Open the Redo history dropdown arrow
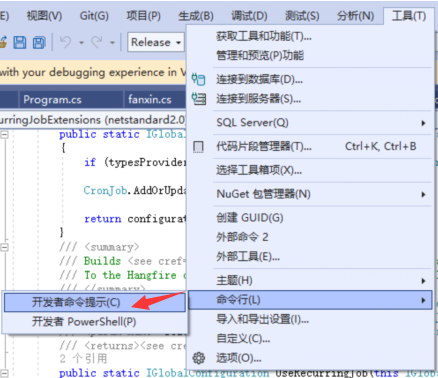The image size is (438, 378). [x=112, y=43]
